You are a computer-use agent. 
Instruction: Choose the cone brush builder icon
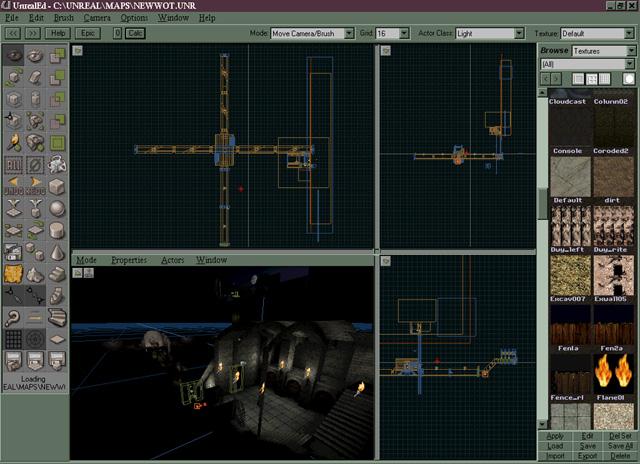coord(58,252)
